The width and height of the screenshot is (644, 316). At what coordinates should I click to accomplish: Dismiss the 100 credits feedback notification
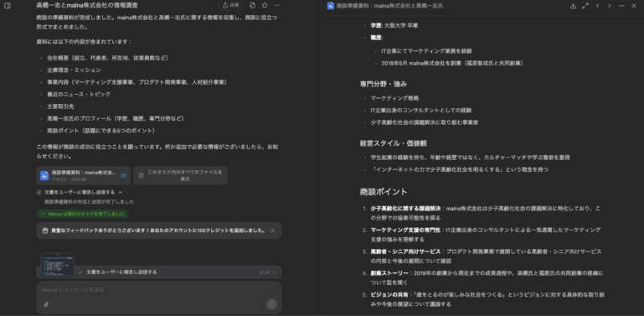[x=272, y=231]
